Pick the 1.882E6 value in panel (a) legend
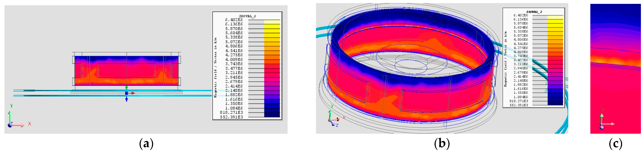The height and width of the screenshot is (153, 644). pyautogui.click(x=234, y=95)
